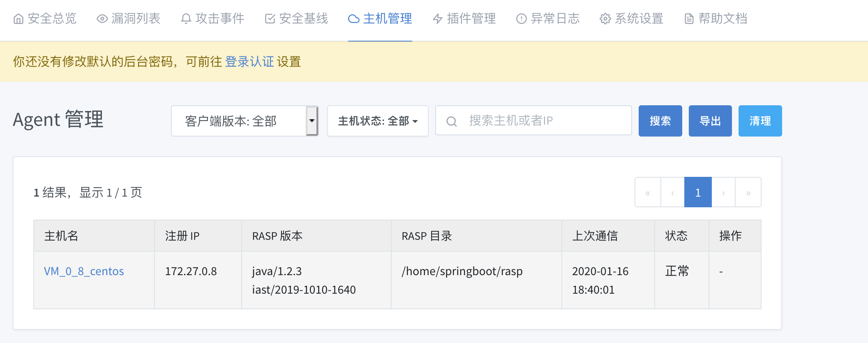Click the home icon beside 安全总览
This screenshot has height=343, width=868.
click(18, 19)
